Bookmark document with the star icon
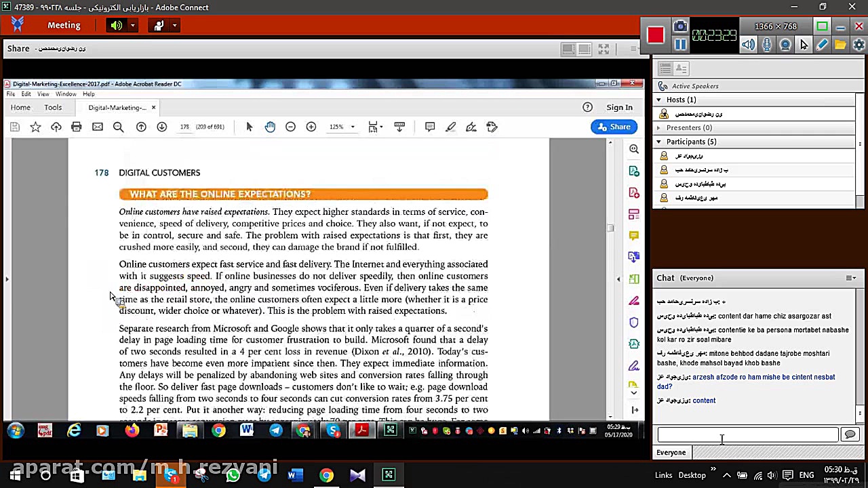 coord(35,127)
